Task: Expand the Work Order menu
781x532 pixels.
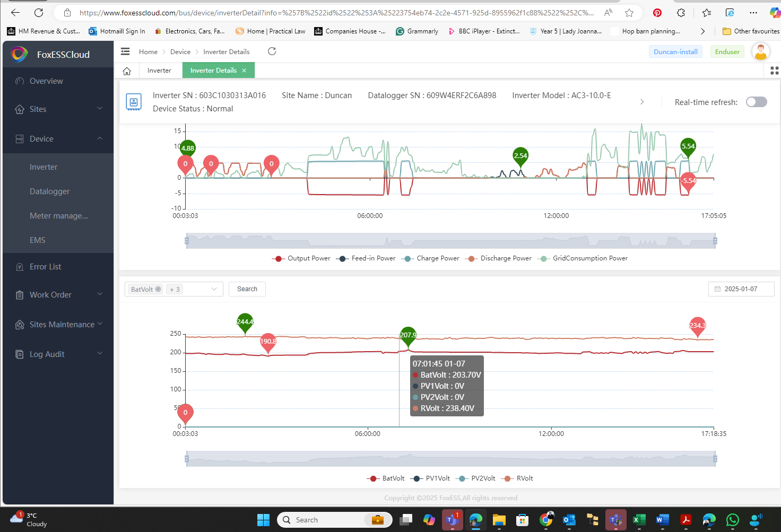Action: (58, 295)
